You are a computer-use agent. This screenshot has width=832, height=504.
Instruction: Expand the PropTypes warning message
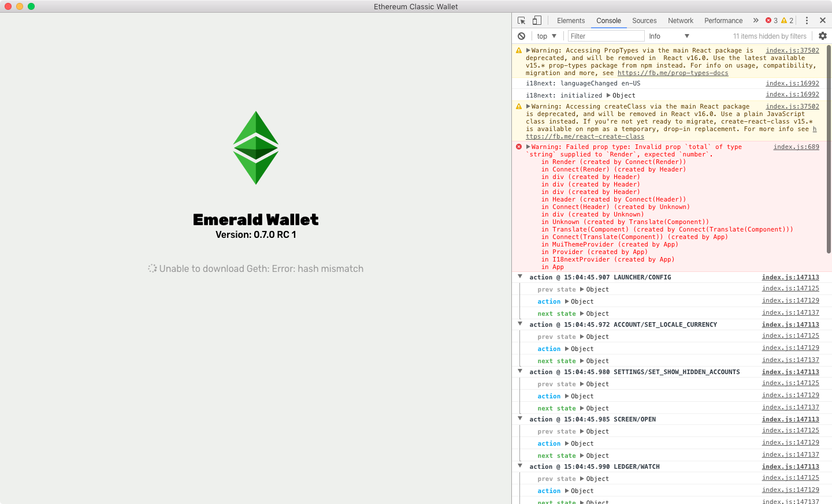point(528,50)
